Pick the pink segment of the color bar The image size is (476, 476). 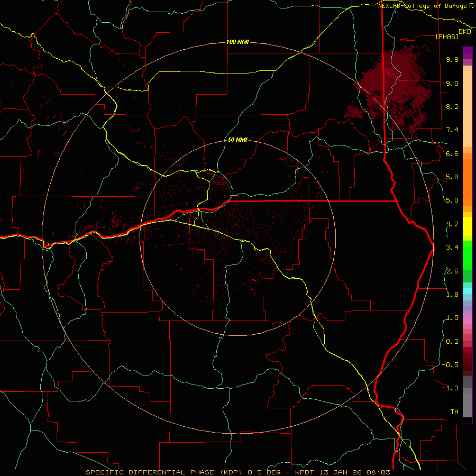pos(467,321)
